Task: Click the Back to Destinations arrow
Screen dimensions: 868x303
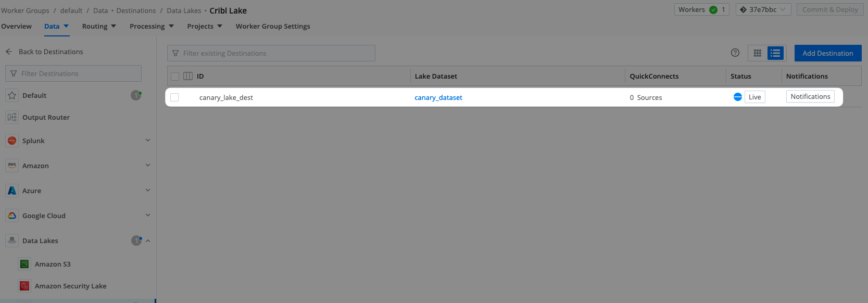Action: click(x=9, y=52)
